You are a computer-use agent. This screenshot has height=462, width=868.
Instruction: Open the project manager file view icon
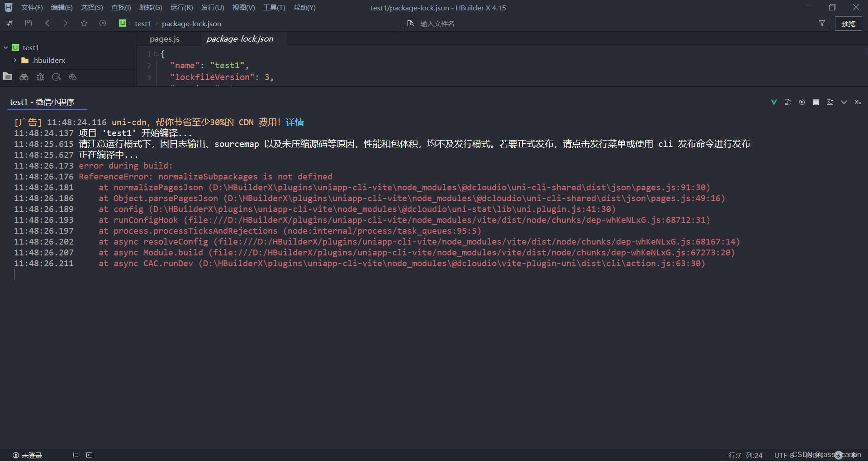pos(8,76)
